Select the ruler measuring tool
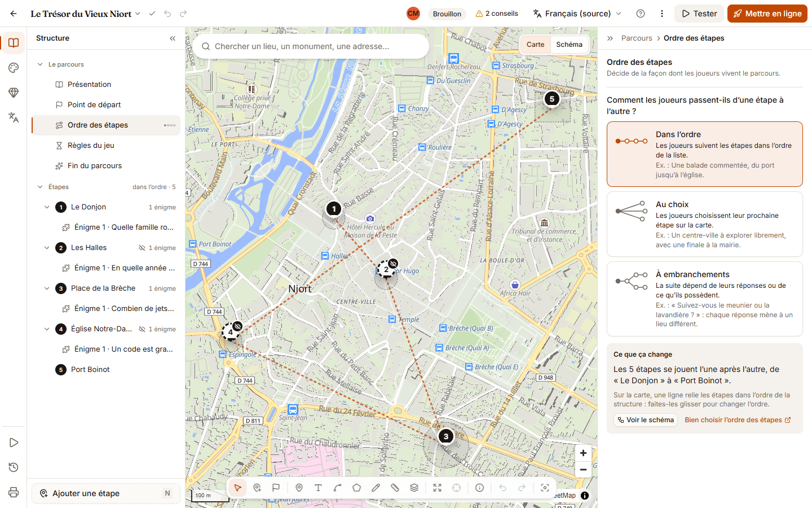This screenshot has width=812, height=508. pos(395,488)
